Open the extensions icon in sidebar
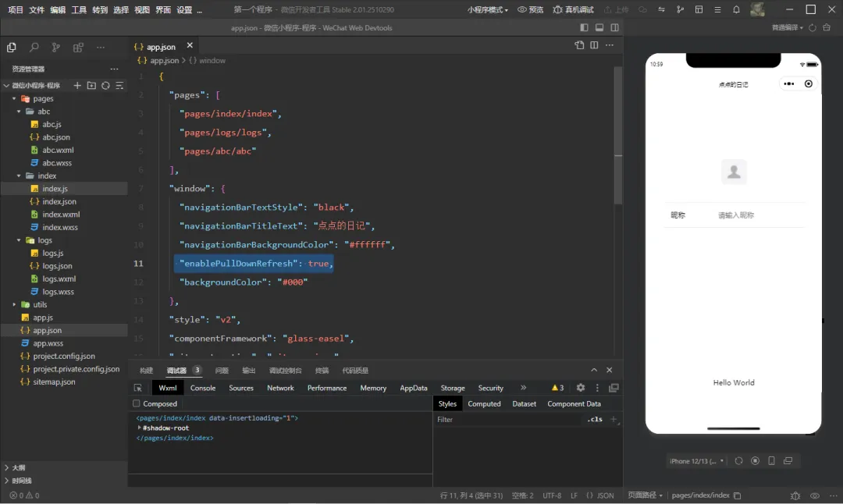The width and height of the screenshot is (843, 504). [78, 48]
